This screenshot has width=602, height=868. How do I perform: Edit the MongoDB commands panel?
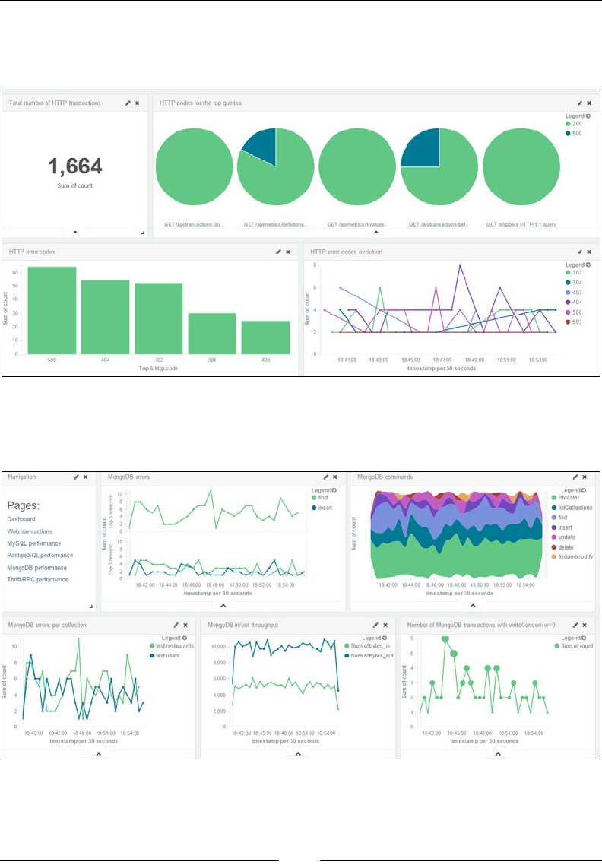[575, 477]
